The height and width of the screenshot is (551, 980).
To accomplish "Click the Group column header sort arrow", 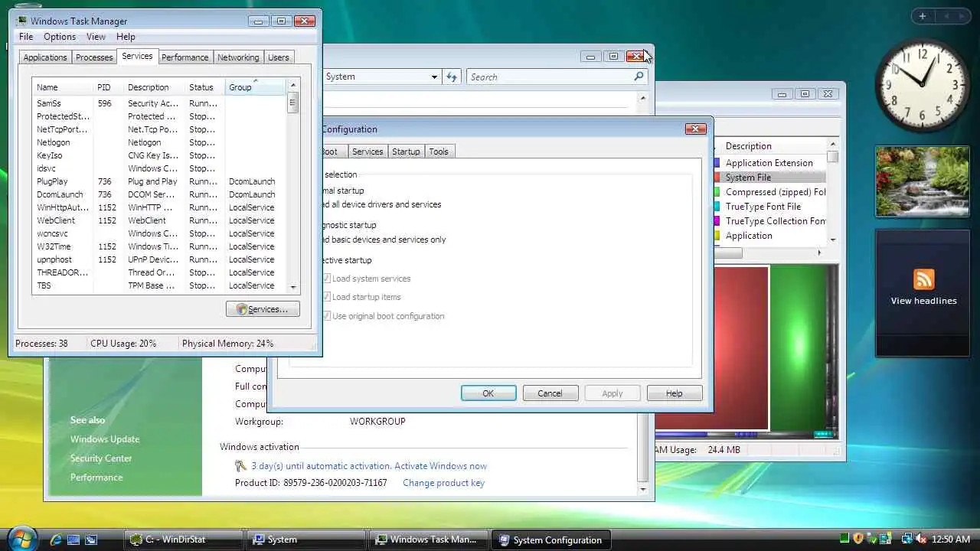I will (255, 80).
